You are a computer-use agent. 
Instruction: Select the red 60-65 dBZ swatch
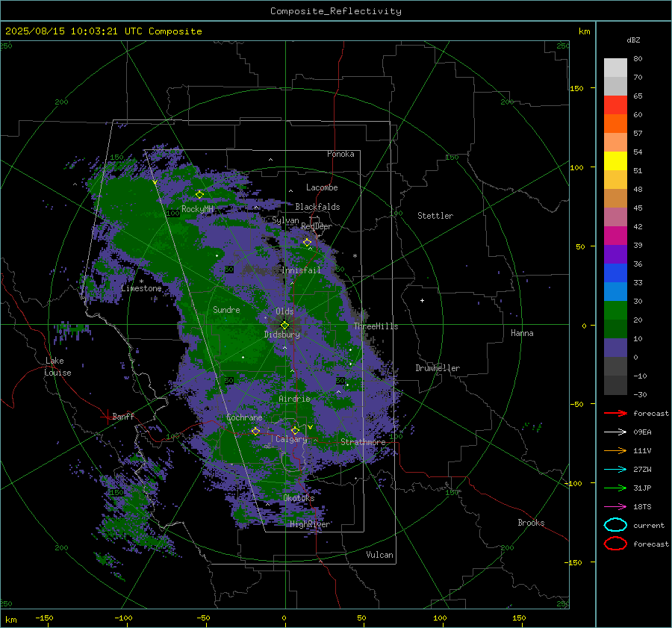pos(615,105)
